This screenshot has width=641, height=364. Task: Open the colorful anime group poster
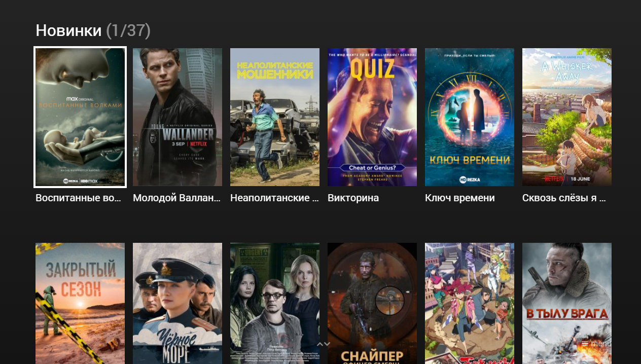470,303
